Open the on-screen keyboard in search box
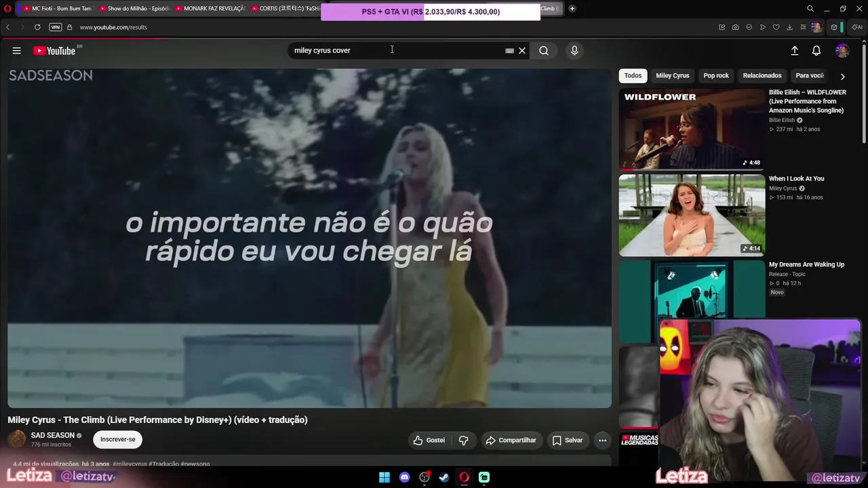868x488 pixels. pos(509,51)
